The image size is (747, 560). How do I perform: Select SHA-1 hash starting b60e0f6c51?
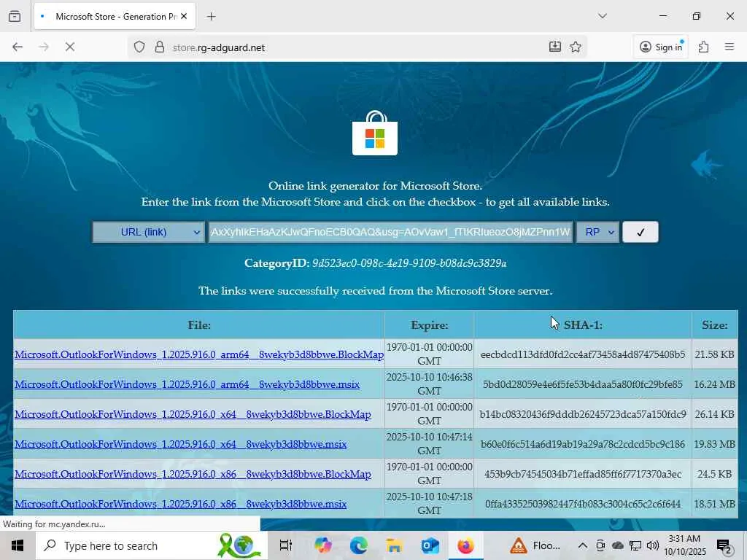(x=583, y=444)
